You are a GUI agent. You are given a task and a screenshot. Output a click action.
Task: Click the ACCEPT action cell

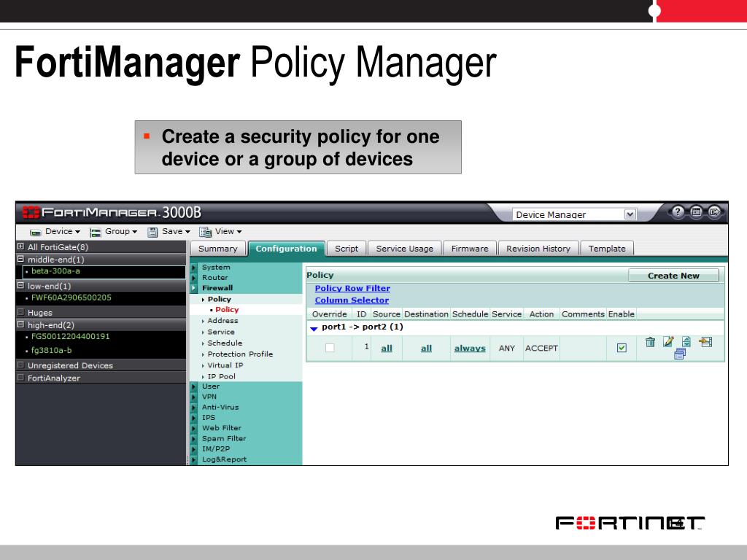point(541,348)
